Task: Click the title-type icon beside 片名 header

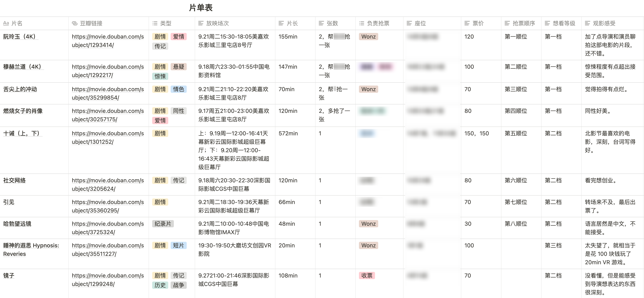Action: [6, 23]
